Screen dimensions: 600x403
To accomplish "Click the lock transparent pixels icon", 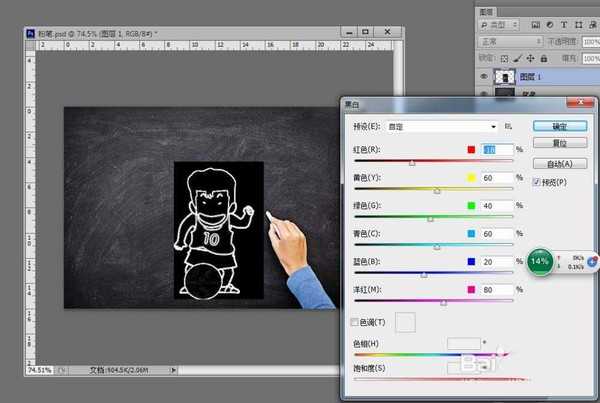I will coord(503,58).
